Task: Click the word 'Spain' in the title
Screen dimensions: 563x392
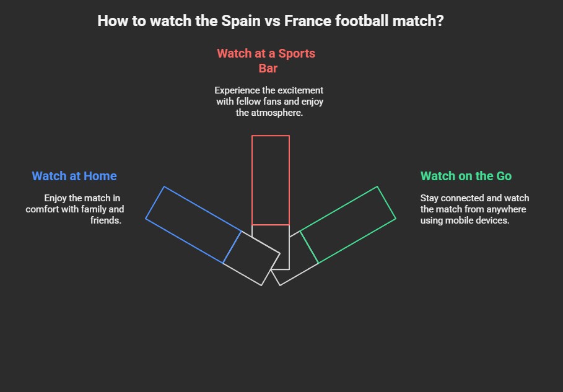Action: click(240, 21)
